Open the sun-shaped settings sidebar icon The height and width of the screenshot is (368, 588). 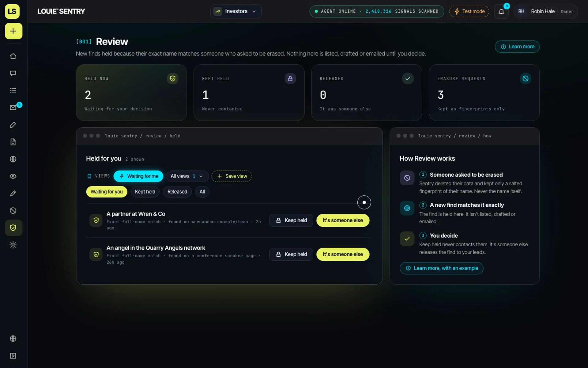pos(13,245)
